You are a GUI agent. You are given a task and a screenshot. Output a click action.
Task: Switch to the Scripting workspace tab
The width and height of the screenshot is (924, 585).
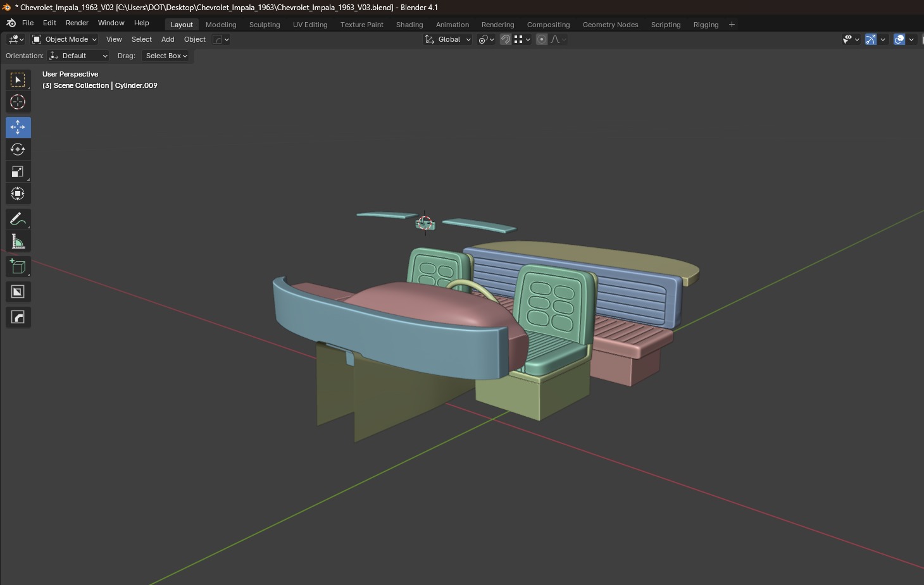point(666,25)
